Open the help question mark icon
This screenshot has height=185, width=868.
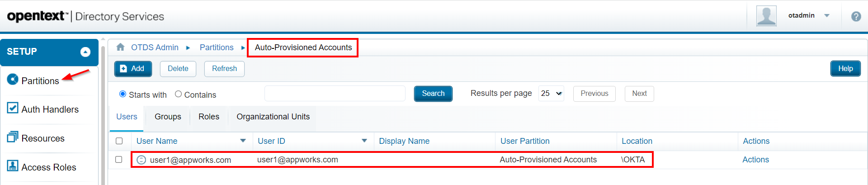tap(856, 16)
